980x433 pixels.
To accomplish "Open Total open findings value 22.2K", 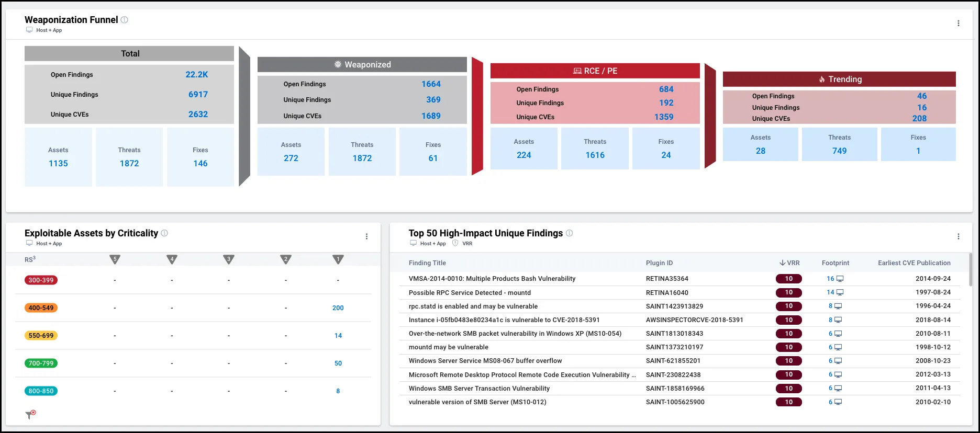I will tap(197, 75).
